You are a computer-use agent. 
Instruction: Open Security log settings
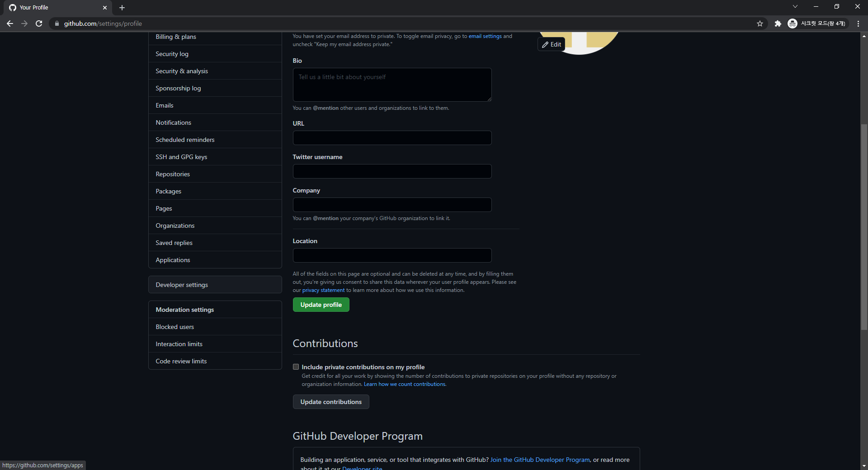pos(215,54)
